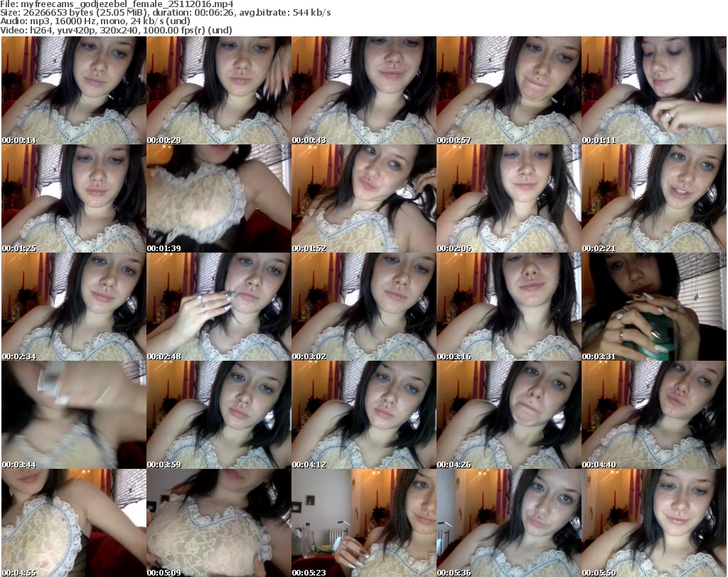Select the frame marked 00:04:40
728x577 pixels.
click(x=653, y=415)
